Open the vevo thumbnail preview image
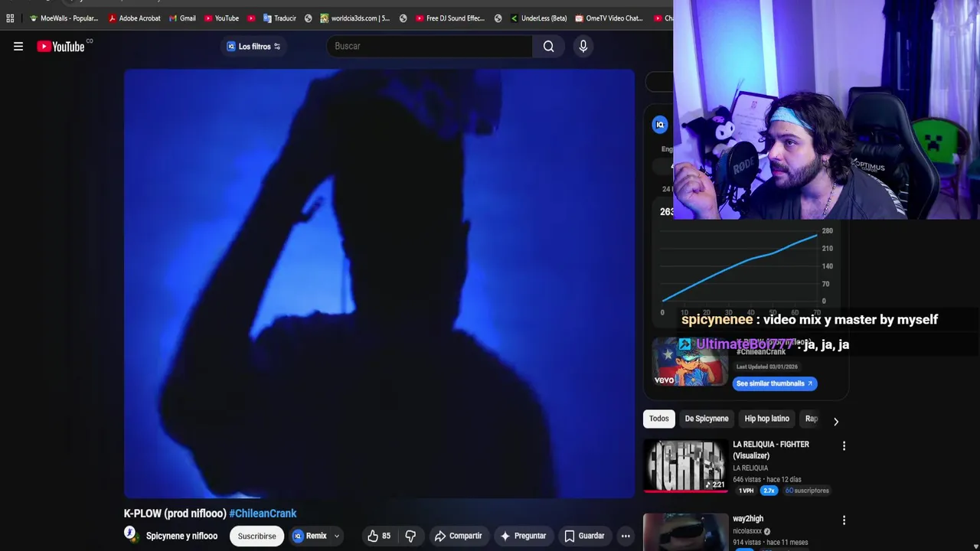This screenshot has height=551, width=980. pyautogui.click(x=689, y=363)
